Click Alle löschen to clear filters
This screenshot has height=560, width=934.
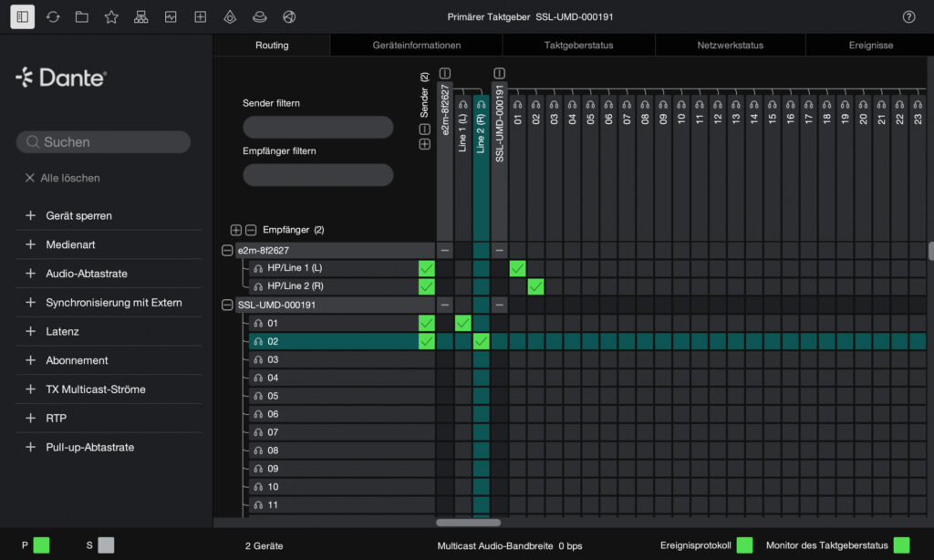62,178
